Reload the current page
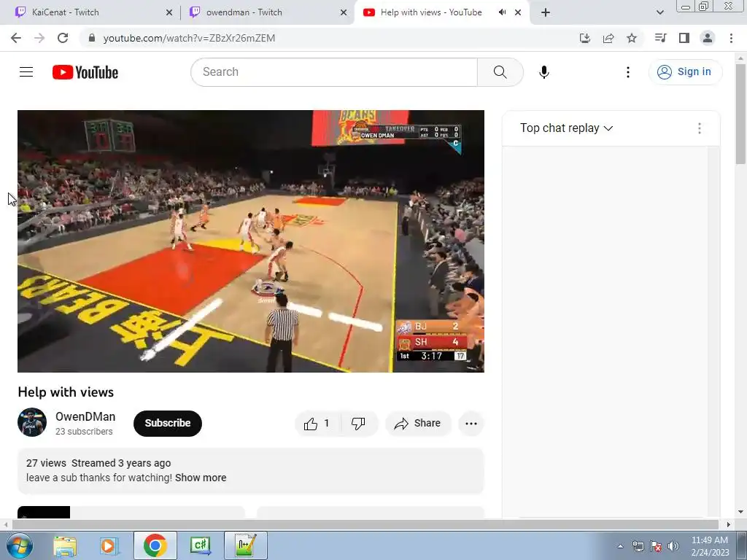Viewport: 747px width, 560px height. [x=63, y=38]
